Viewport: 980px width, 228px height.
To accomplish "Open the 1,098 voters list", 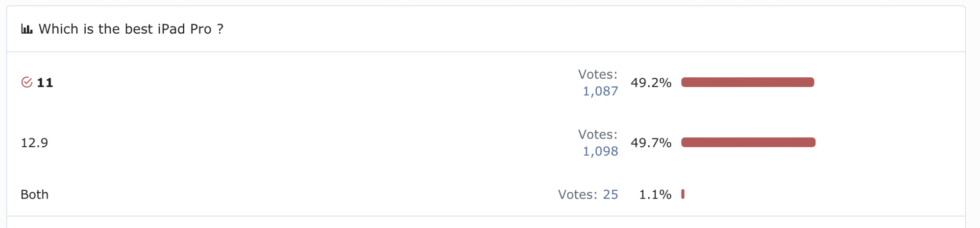I will tap(600, 152).
